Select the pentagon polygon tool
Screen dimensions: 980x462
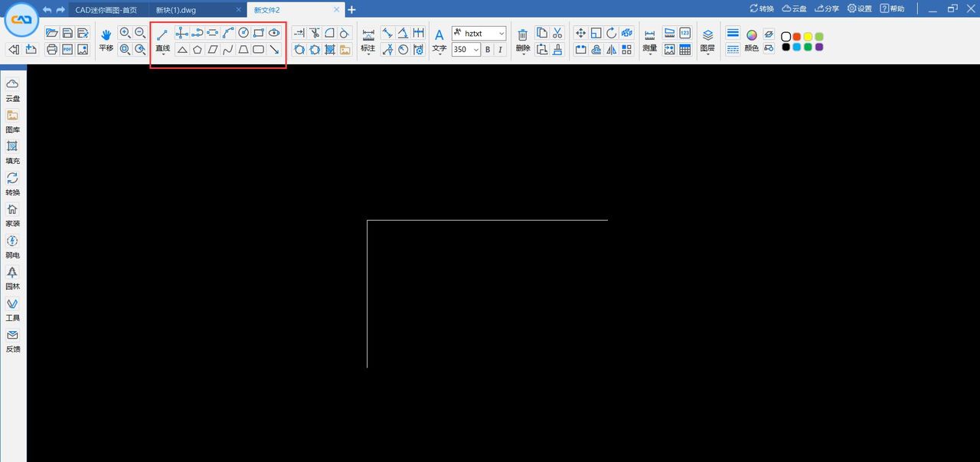198,50
